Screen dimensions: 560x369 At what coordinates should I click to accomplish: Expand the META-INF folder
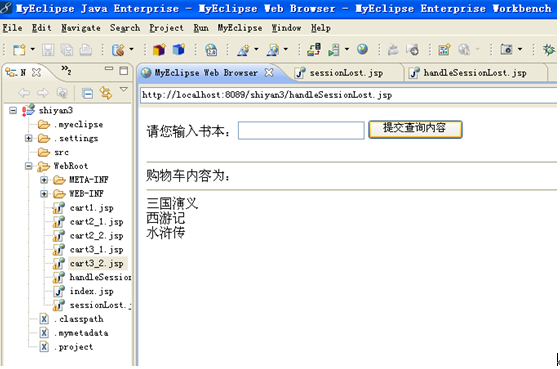44,180
